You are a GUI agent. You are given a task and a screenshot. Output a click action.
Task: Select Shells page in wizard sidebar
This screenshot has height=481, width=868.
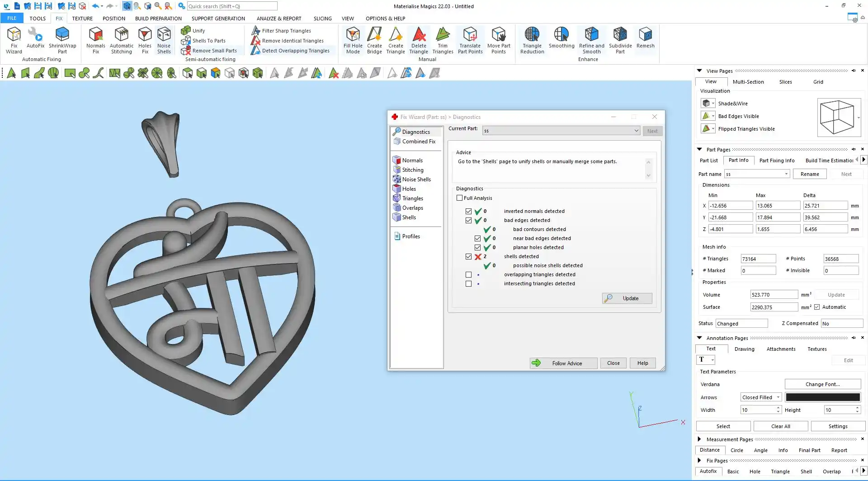tap(409, 217)
